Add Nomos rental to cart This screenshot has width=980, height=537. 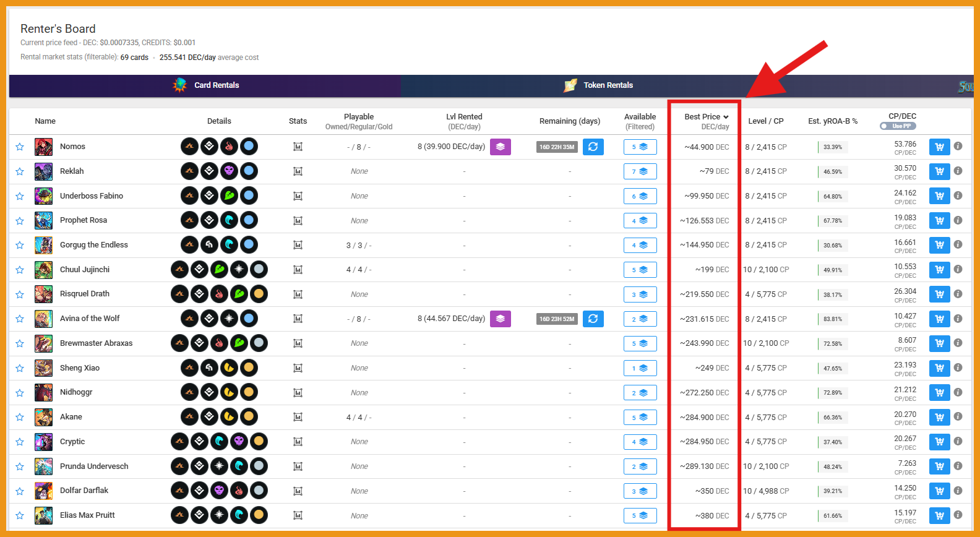coord(939,147)
